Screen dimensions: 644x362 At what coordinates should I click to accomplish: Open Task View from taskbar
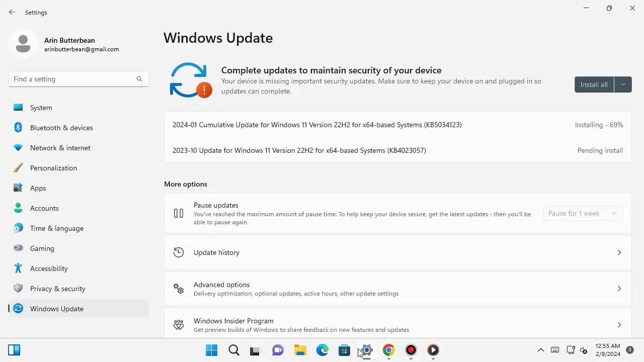click(x=256, y=350)
